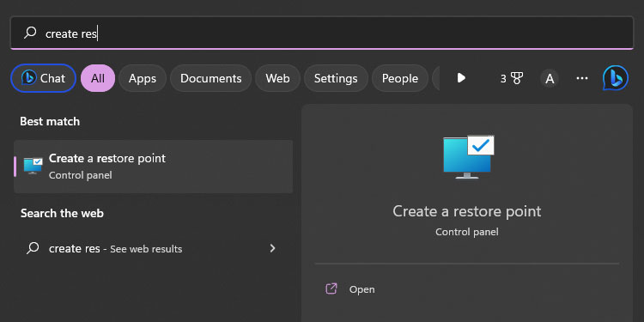Click the Open external-link icon
Viewport: 644px width, 322px height.
[x=331, y=289]
